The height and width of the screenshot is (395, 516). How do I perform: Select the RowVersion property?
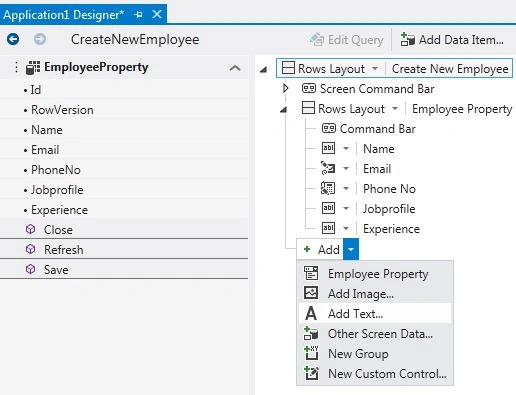tap(62, 110)
